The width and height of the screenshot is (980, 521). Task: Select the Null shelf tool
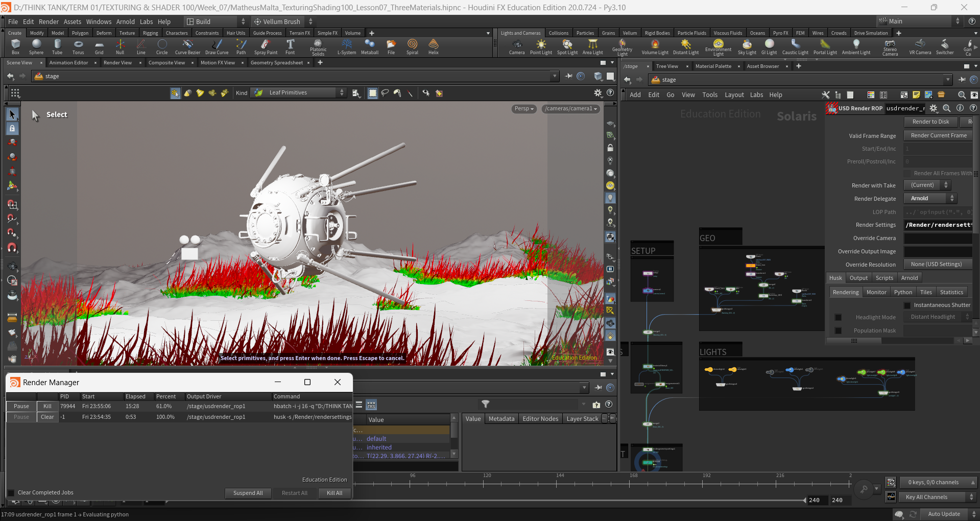[x=120, y=46]
